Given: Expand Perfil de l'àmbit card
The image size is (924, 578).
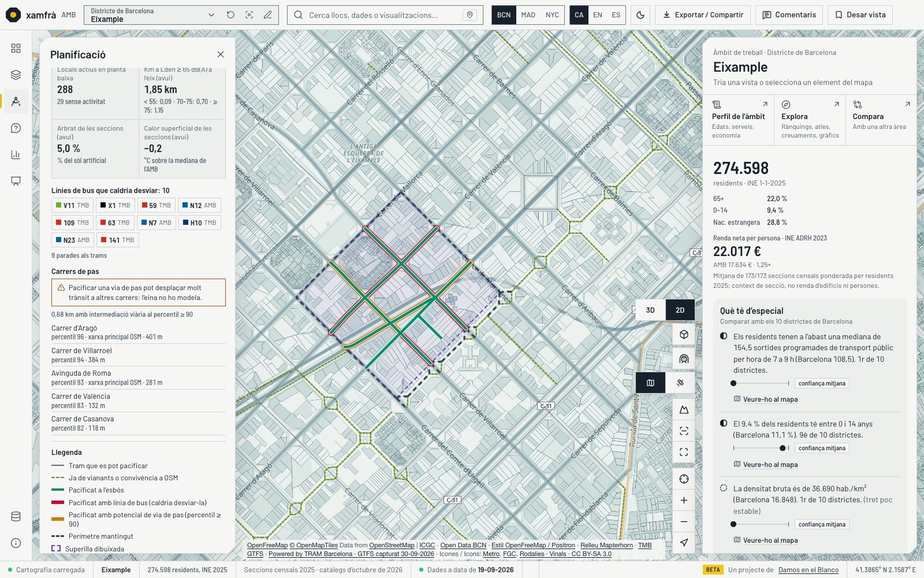Looking at the screenshot, I should point(739,120).
